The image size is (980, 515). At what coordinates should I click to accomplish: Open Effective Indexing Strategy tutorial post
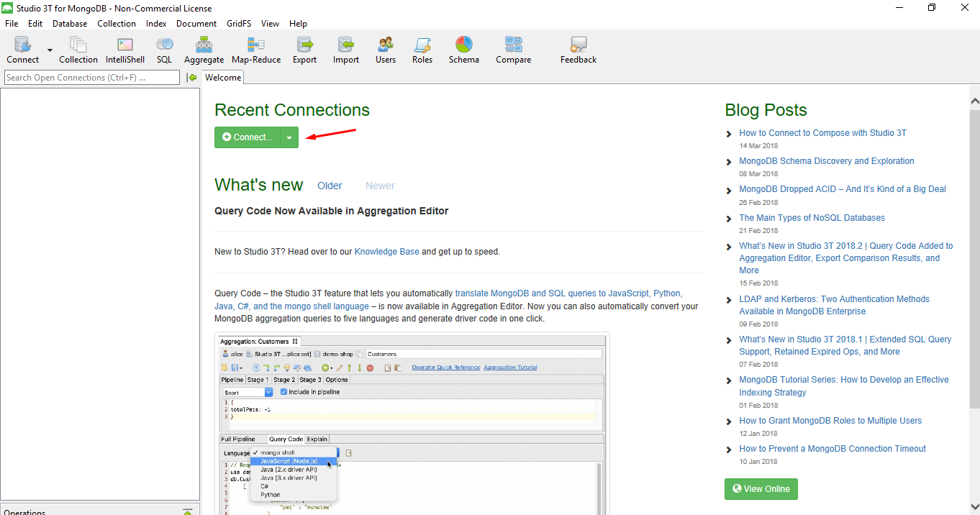(x=844, y=386)
